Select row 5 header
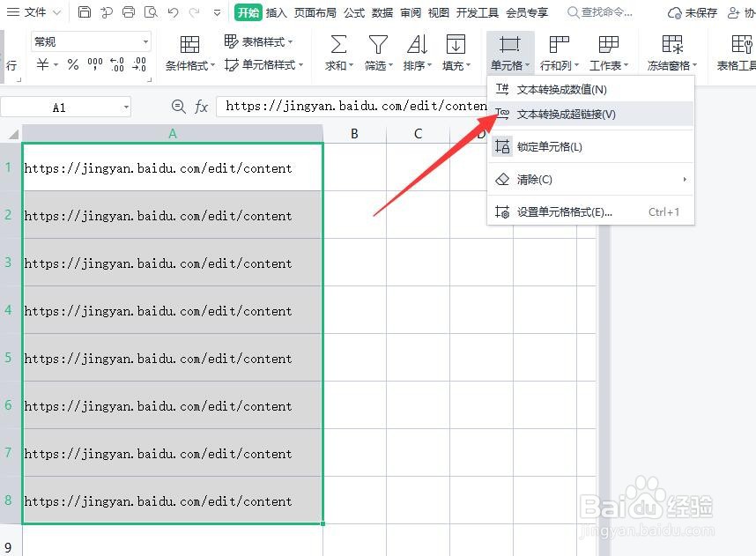This screenshot has width=756, height=556. [x=9, y=358]
